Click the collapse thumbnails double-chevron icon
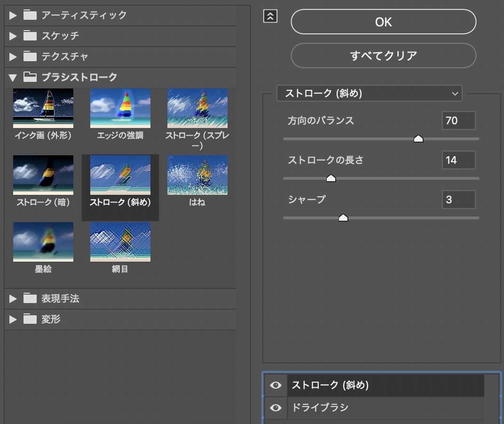The image size is (504, 424). point(270,16)
